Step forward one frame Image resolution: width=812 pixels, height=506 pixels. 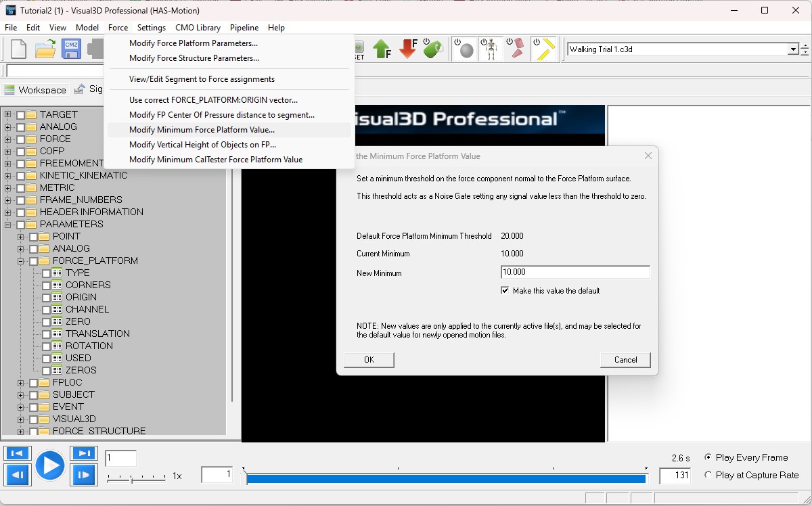[x=83, y=475]
